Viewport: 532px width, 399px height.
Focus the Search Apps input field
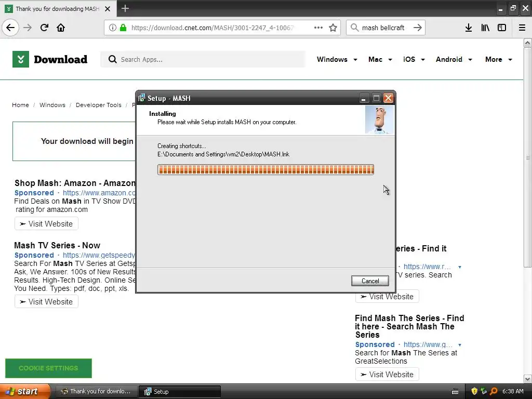pyautogui.click(x=203, y=59)
